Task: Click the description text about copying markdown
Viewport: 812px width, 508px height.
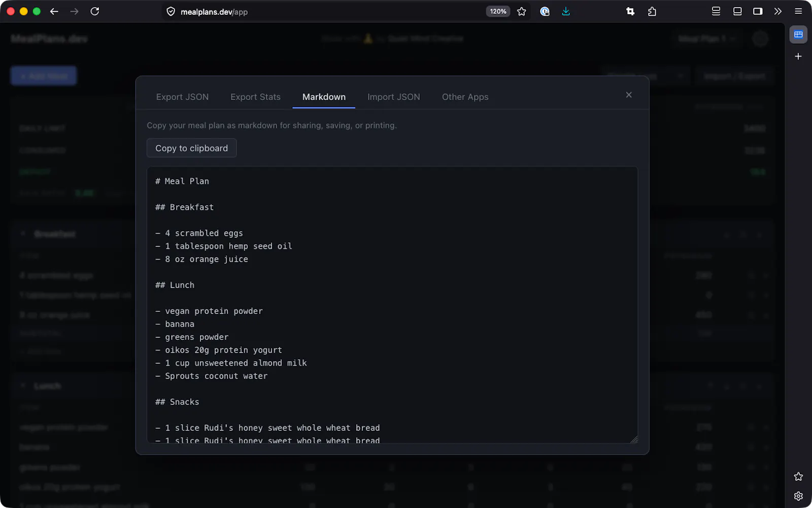Action: (x=272, y=125)
